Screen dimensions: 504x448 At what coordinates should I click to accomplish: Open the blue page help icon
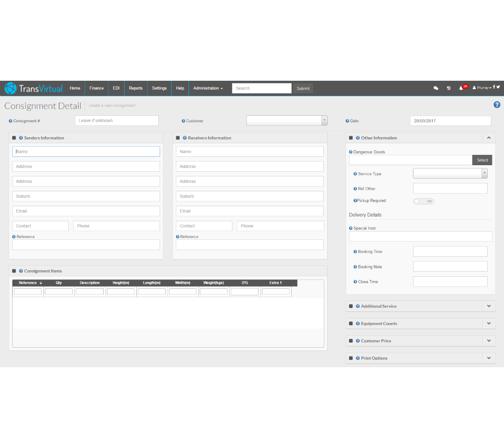point(497,105)
